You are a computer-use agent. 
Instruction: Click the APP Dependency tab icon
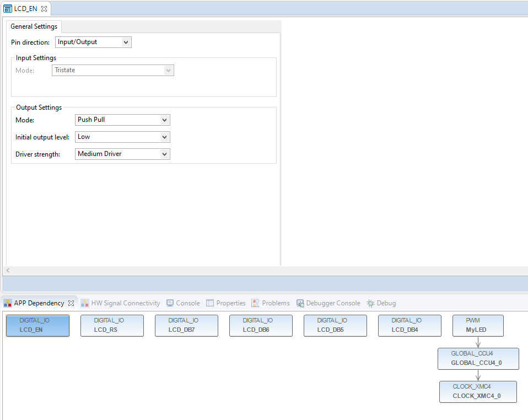(8, 303)
